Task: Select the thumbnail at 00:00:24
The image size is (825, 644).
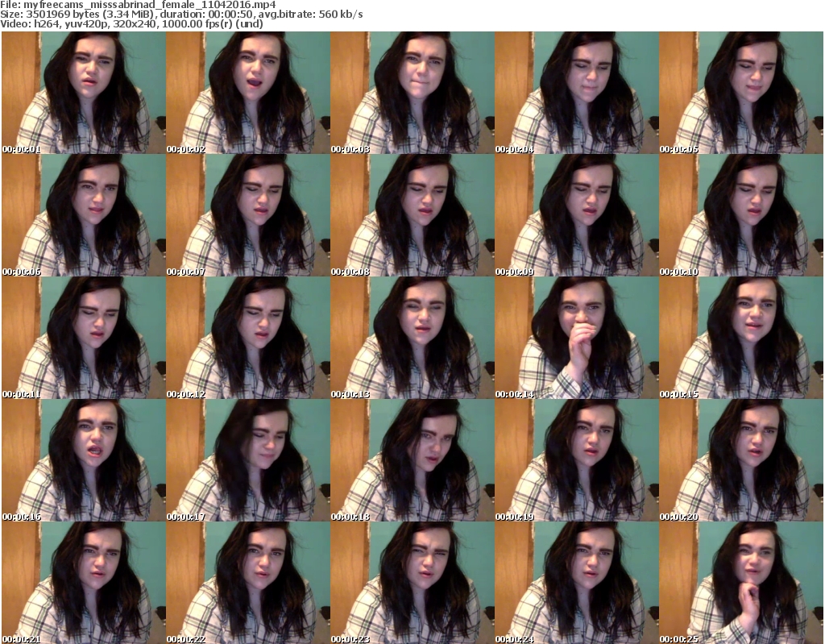Action: (575, 583)
